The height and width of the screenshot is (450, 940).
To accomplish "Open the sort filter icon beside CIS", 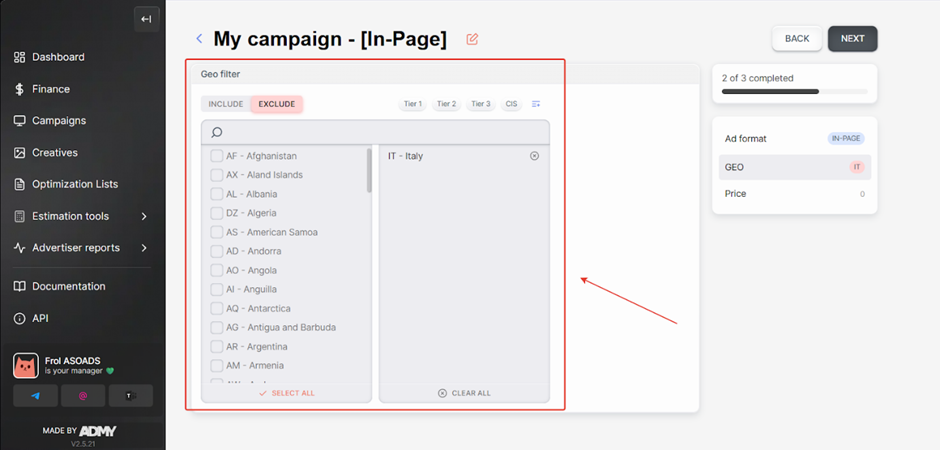I will [x=536, y=104].
